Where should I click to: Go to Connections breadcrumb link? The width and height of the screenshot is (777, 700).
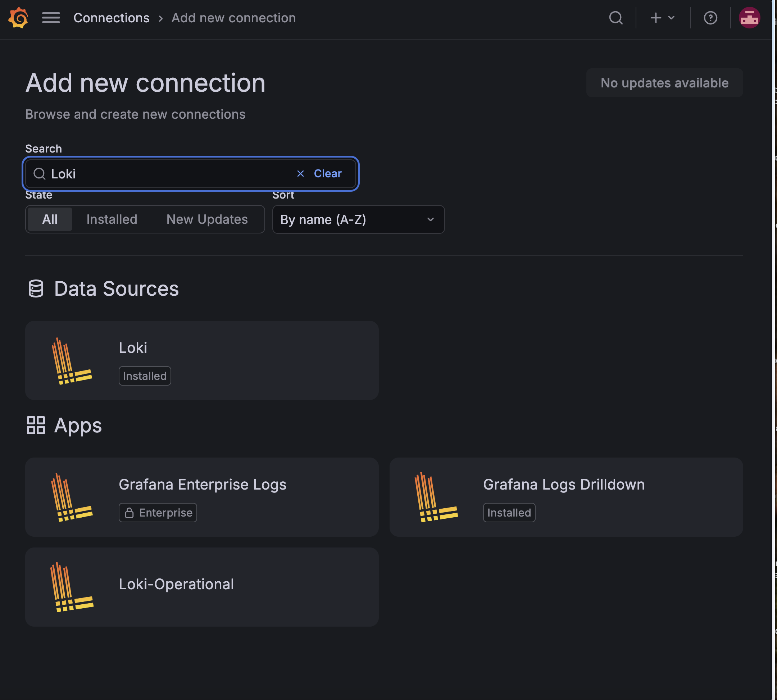coord(111,18)
